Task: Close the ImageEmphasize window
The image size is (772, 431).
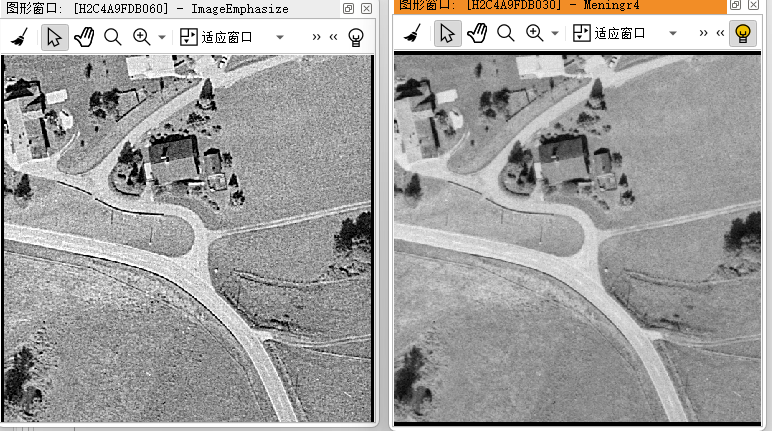Action: coord(366,8)
